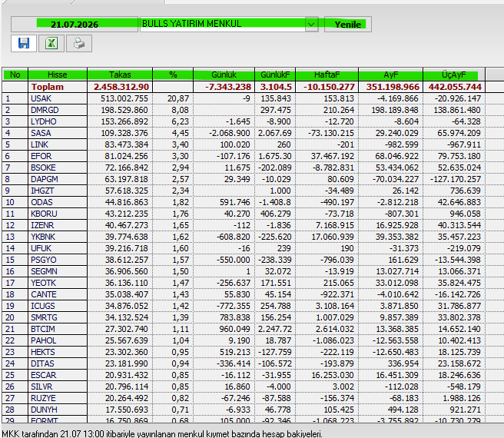
Task: Open the broker dropdown arrow
Action: (311, 24)
